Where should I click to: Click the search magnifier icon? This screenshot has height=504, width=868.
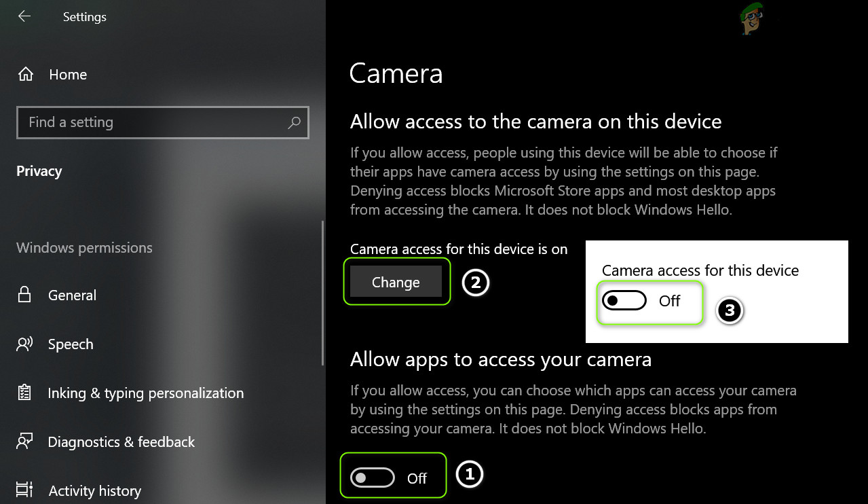click(294, 122)
